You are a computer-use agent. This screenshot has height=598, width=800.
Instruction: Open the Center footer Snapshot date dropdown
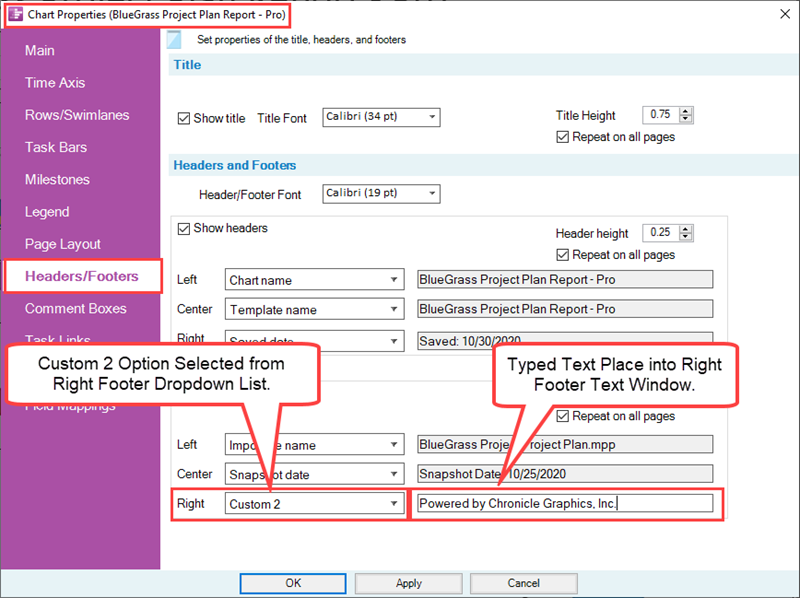point(314,474)
